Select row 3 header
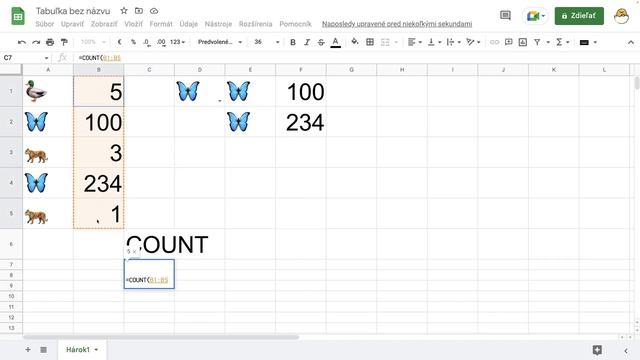Image resolution: width=640 pixels, height=360 pixels. pyautogui.click(x=11, y=152)
